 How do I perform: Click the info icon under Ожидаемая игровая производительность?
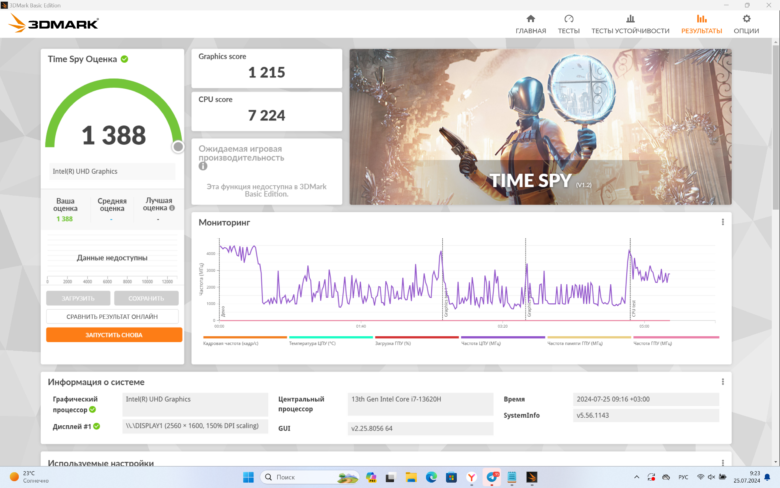203,166
